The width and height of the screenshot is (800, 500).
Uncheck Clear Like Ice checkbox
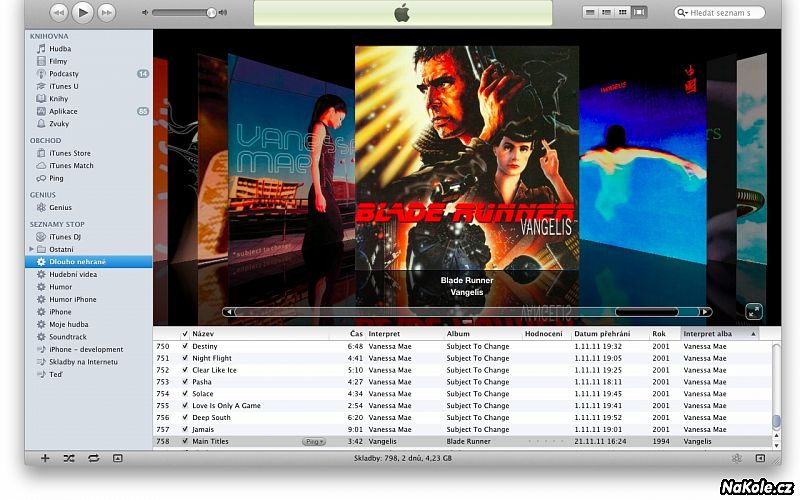coord(185,370)
